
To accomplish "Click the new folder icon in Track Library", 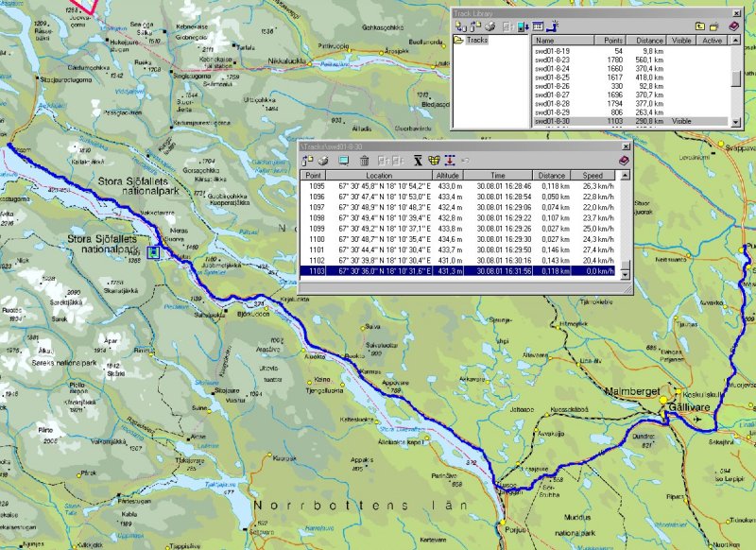I will click(713, 26).
